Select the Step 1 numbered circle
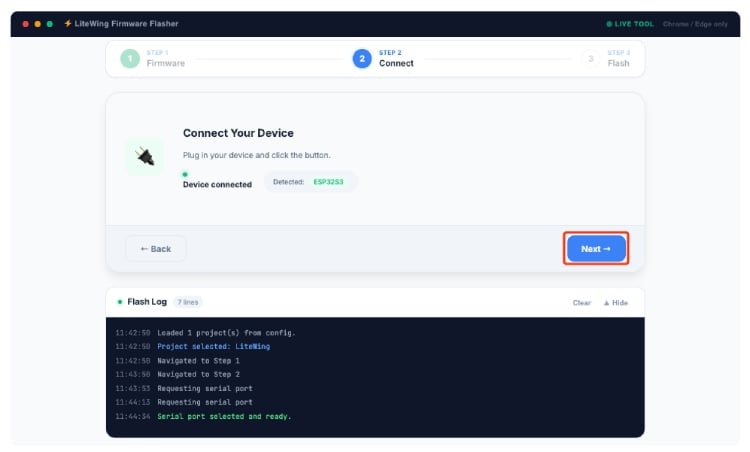This screenshot has height=452, width=750. click(x=130, y=58)
